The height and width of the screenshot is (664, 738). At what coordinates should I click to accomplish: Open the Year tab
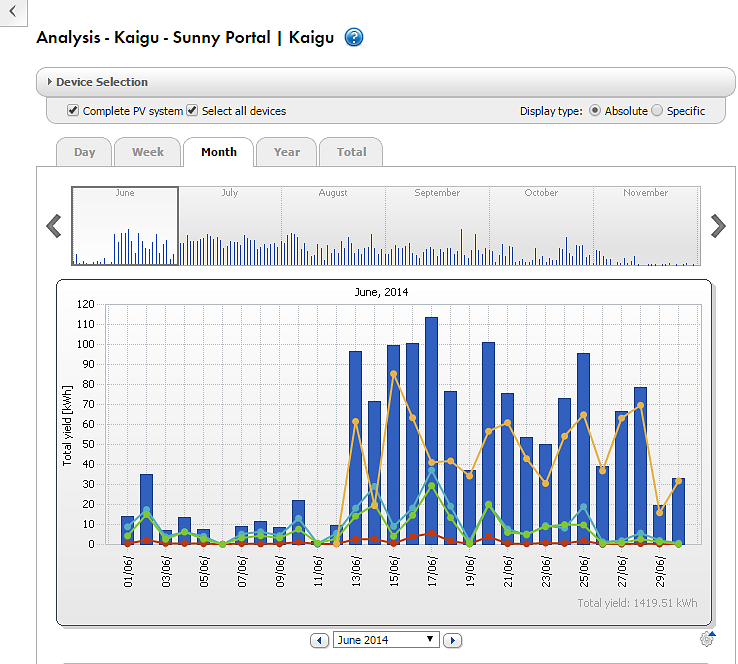[286, 152]
